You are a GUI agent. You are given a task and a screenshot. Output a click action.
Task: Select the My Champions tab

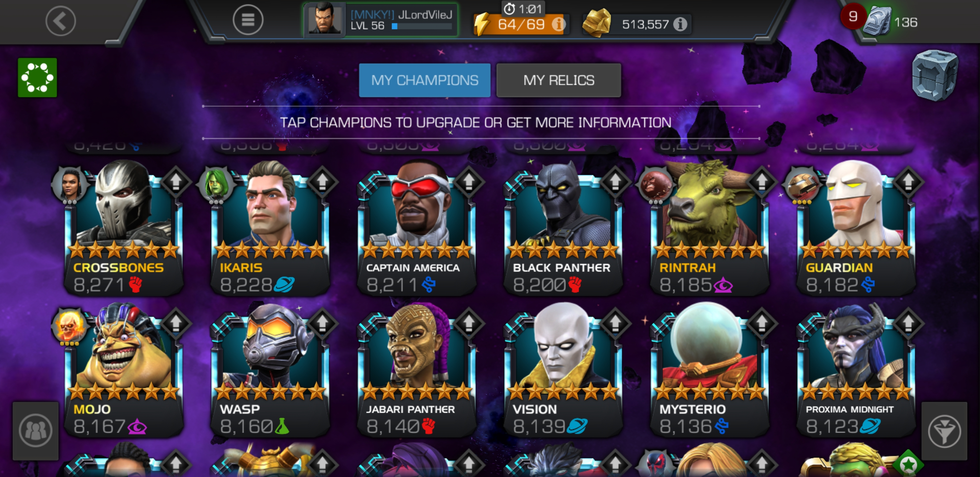pos(424,80)
